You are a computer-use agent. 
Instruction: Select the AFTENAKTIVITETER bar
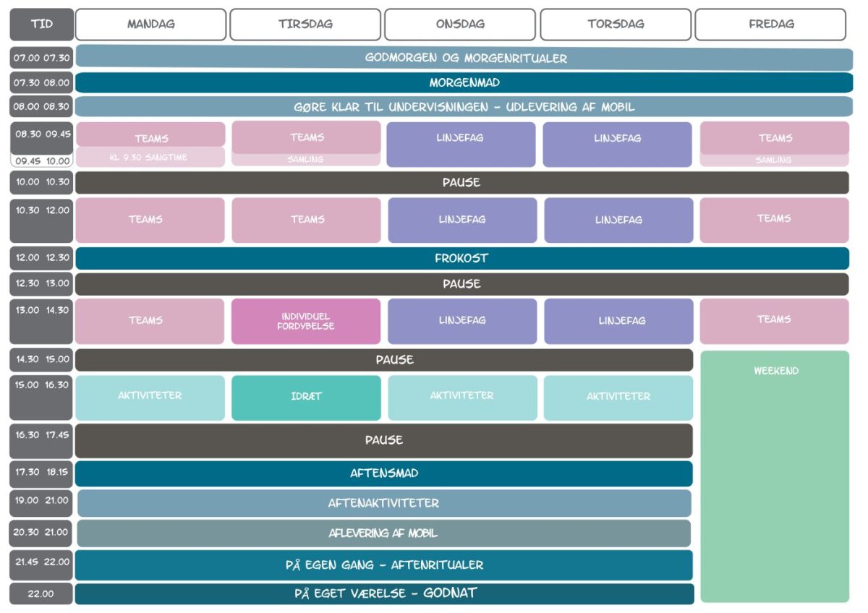click(384, 503)
